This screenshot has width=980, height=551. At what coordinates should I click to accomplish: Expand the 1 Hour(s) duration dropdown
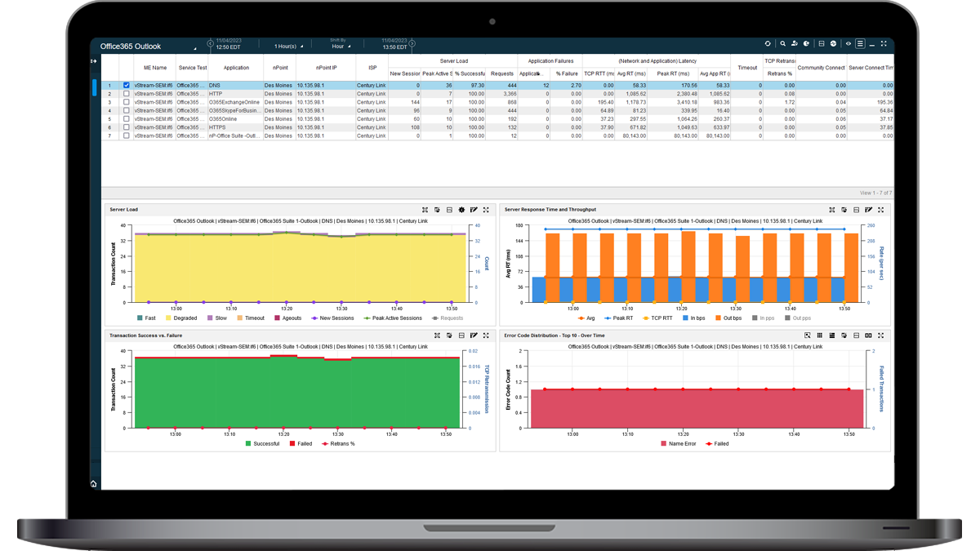click(288, 47)
